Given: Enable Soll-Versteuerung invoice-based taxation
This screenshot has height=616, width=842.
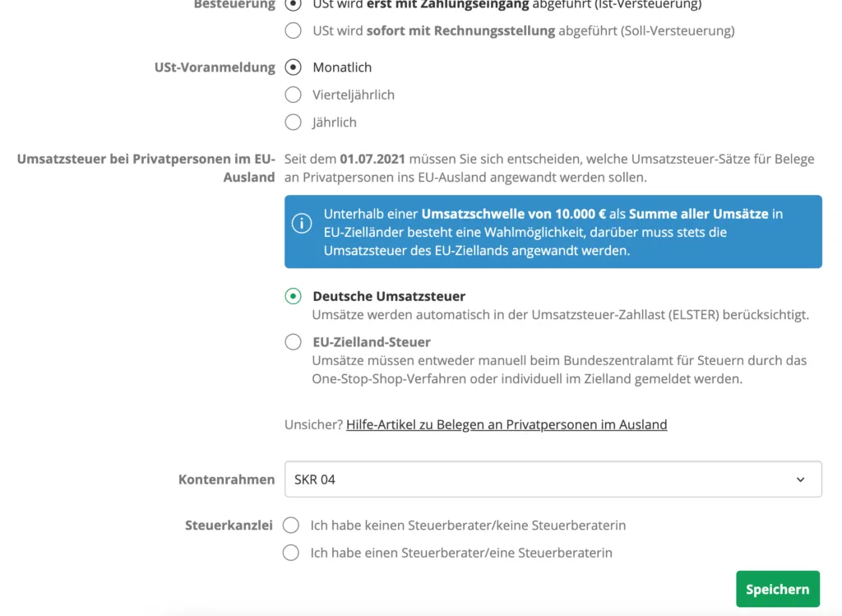Looking at the screenshot, I should pyautogui.click(x=293, y=30).
